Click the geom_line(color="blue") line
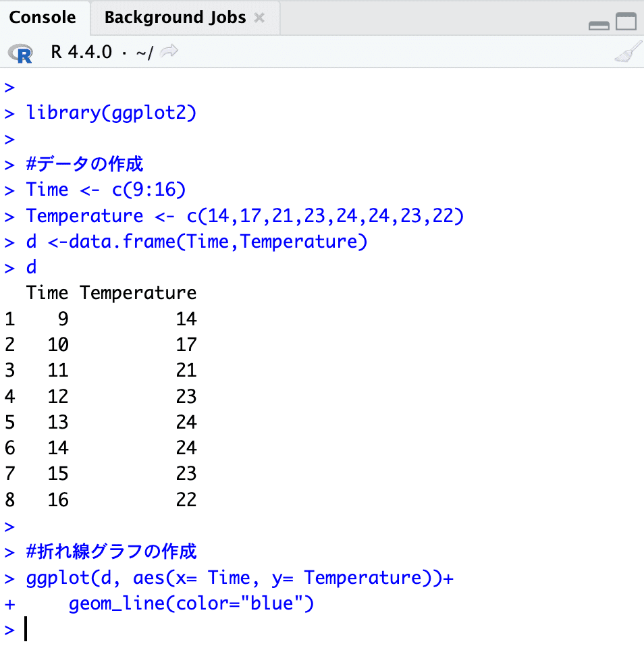The height and width of the screenshot is (648, 644). 192,603
